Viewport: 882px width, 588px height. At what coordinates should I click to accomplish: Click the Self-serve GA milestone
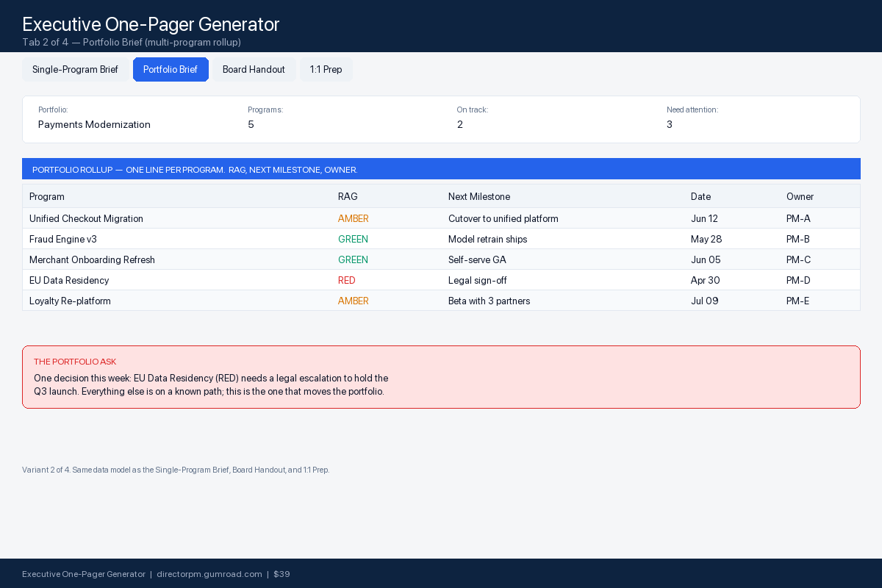pyautogui.click(x=477, y=260)
